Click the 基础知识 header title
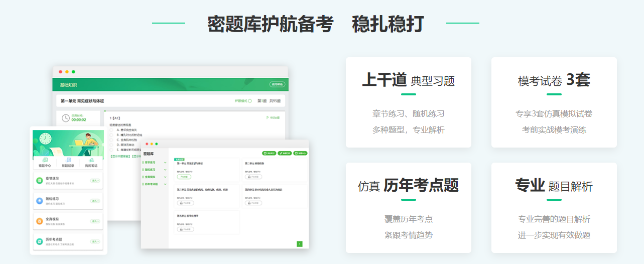The image size is (644, 264). [69, 85]
